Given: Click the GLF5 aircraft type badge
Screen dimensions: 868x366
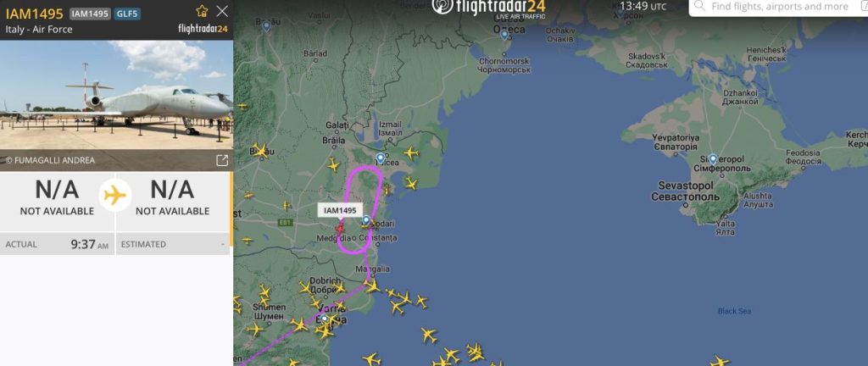Looking at the screenshot, I should [127, 14].
